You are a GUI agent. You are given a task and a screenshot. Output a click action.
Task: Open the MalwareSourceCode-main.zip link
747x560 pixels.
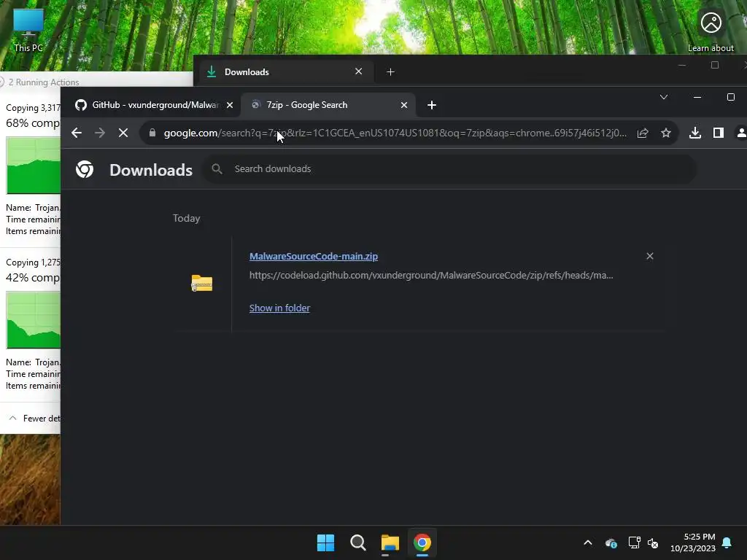pyautogui.click(x=314, y=256)
